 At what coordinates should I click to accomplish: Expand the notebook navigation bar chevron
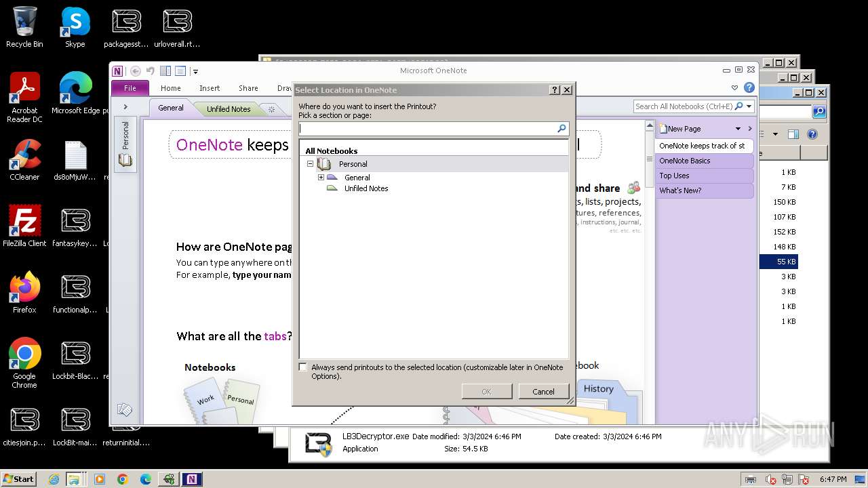pyautogui.click(x=125, y=107)
